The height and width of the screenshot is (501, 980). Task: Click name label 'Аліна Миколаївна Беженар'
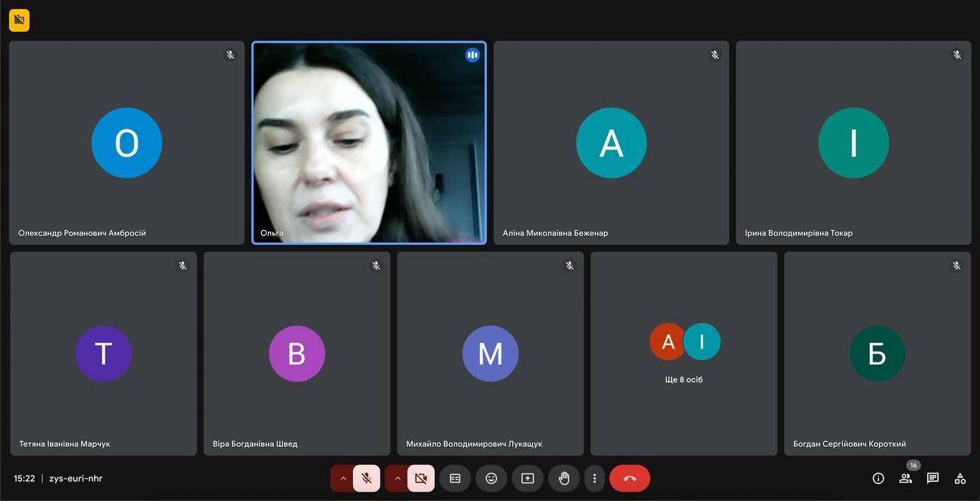(x=555, y=233)
